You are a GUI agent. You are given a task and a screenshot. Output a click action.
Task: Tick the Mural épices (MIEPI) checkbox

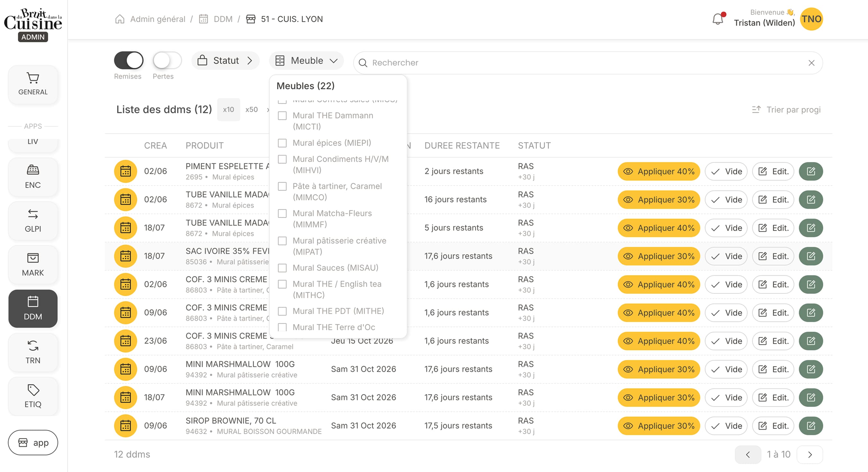tap(282, 143)
